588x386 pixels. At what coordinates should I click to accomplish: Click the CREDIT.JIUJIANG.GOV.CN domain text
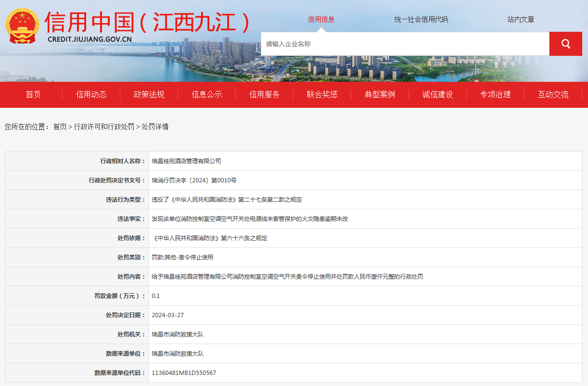(89, 40)
